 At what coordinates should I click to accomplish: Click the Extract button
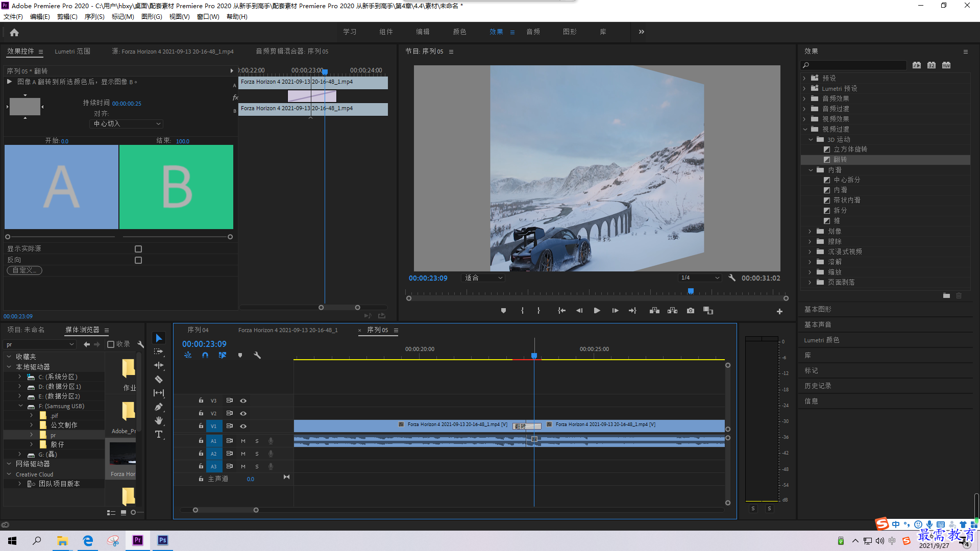pos(672,310)
